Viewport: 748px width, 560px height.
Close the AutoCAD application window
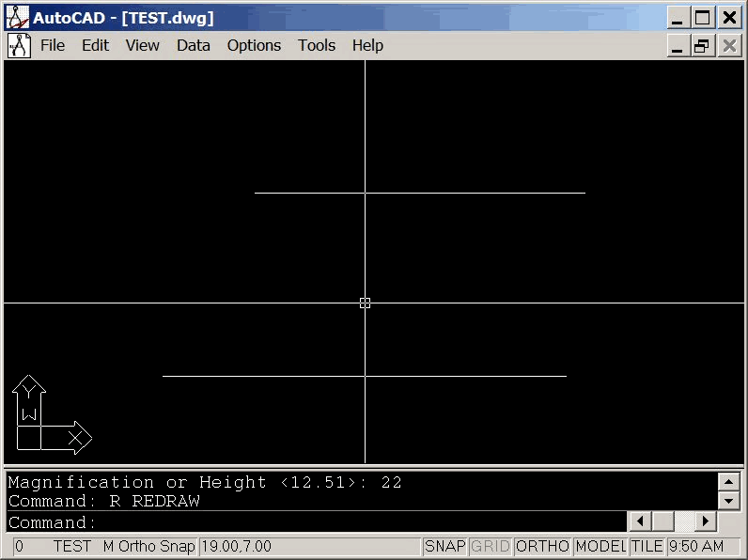(729, 18)
